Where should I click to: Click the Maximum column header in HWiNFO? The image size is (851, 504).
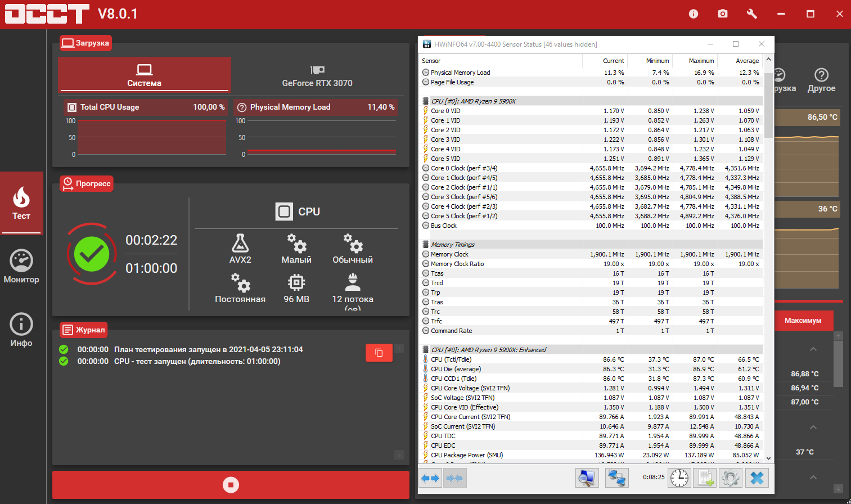695,61
